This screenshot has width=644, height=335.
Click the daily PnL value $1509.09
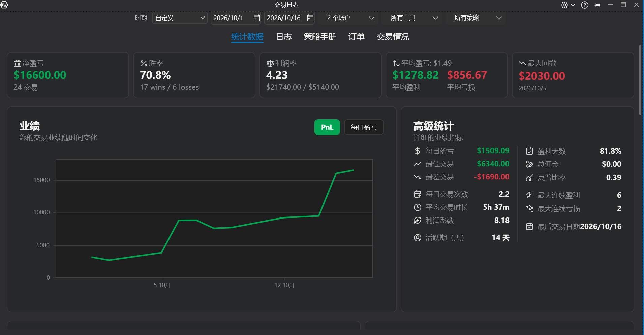pos(493,151)
